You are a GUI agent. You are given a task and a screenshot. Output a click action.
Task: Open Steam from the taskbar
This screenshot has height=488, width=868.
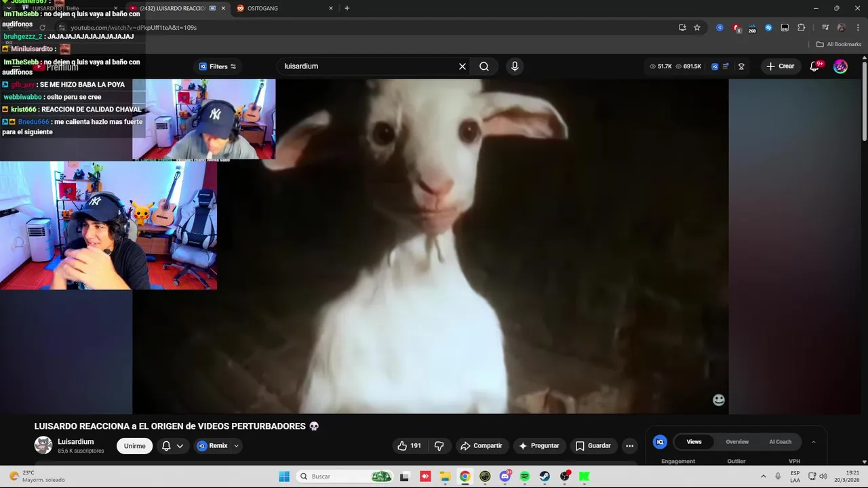click(545, 476)
